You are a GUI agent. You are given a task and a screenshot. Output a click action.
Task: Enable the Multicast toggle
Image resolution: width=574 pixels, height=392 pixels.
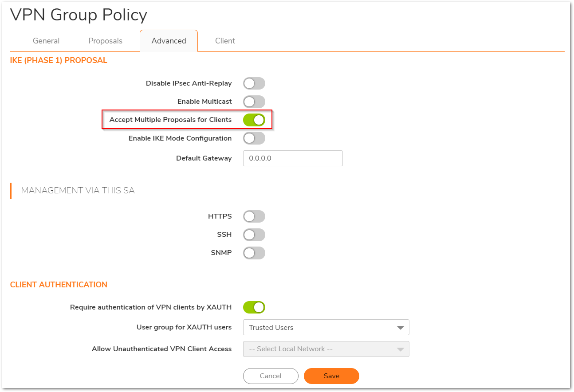click(x=254, y=102)
